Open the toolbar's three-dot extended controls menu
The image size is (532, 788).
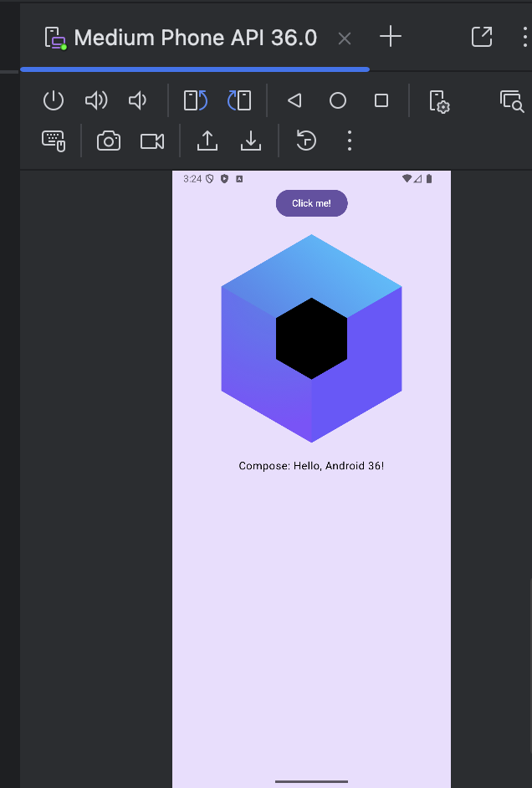pos(350,141)
